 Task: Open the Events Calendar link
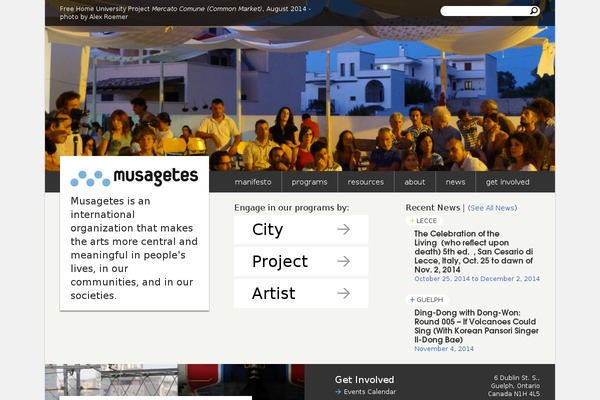(370, 392)
